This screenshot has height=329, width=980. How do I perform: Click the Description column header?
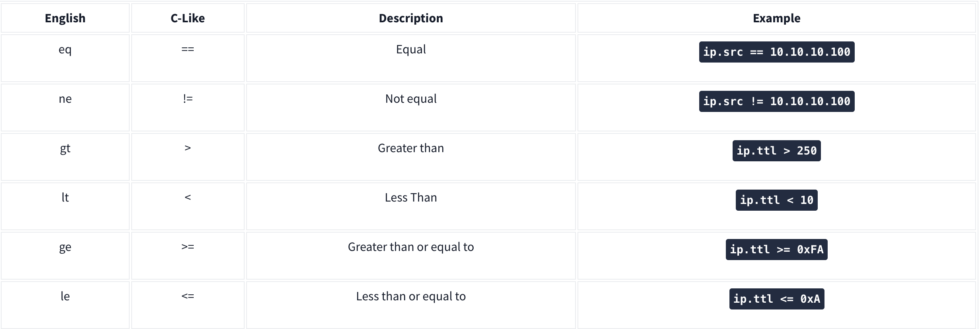coord(411,18)
